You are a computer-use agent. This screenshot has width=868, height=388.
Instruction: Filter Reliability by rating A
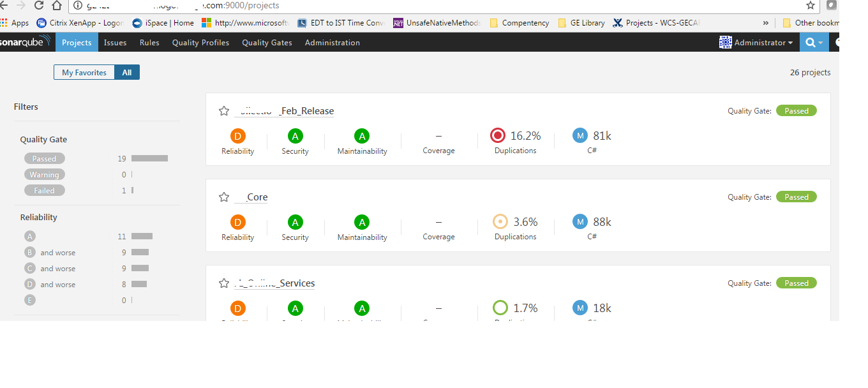pyautogui.click(x=30, y=237)
